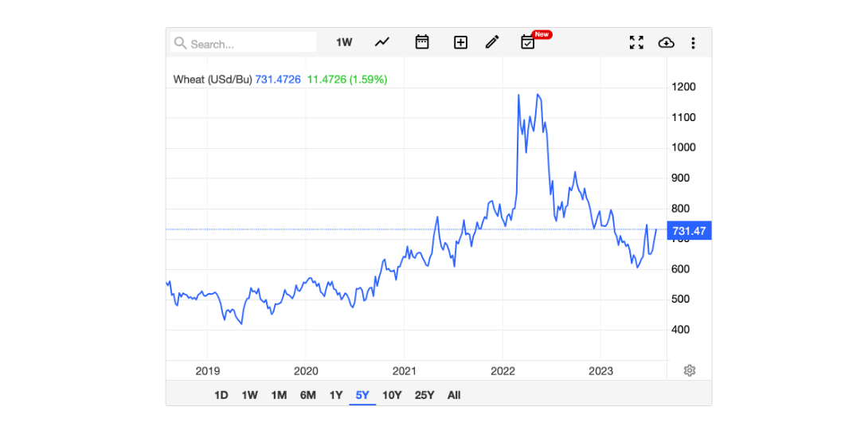
Task: Open chart settings gear icon
Action: point(690,370)
